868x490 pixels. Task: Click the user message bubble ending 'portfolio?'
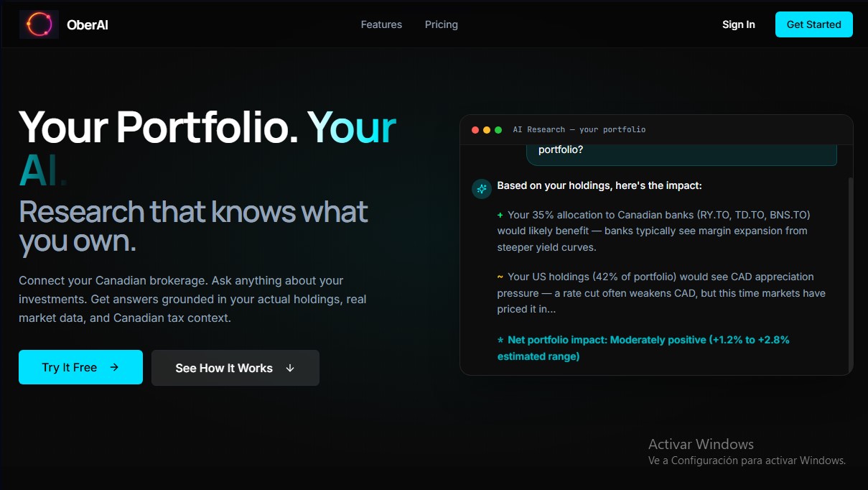point(682,154)
